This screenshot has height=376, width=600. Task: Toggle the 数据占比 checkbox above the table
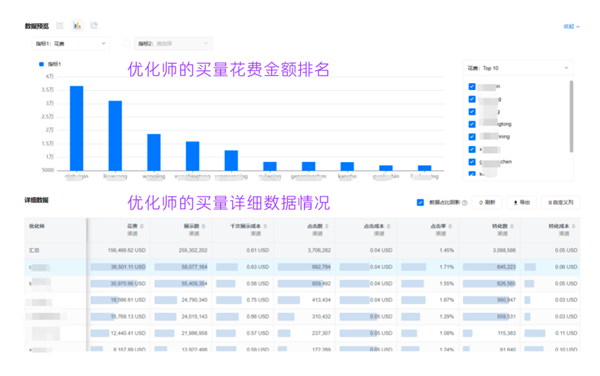[x=420, y=202]
